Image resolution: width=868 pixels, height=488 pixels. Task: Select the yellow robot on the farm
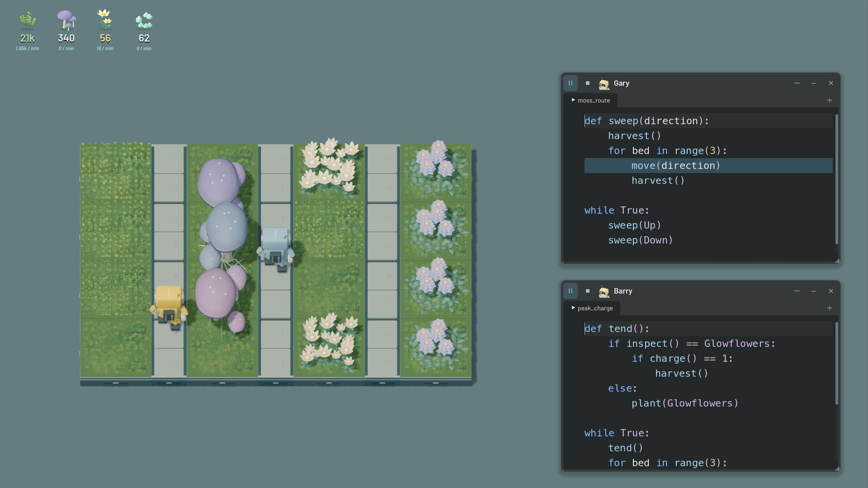[x=169, y=307]
